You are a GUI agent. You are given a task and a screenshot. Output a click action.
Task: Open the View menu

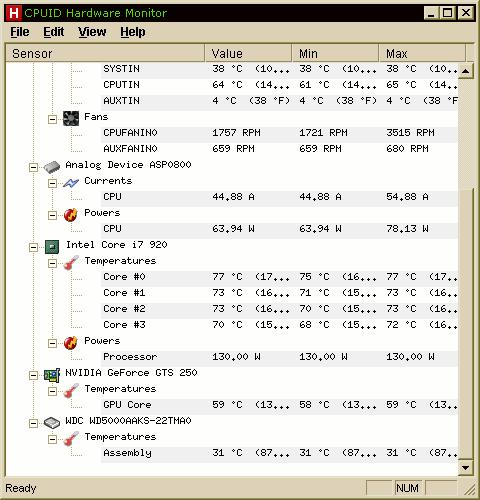tap(92, 32)
